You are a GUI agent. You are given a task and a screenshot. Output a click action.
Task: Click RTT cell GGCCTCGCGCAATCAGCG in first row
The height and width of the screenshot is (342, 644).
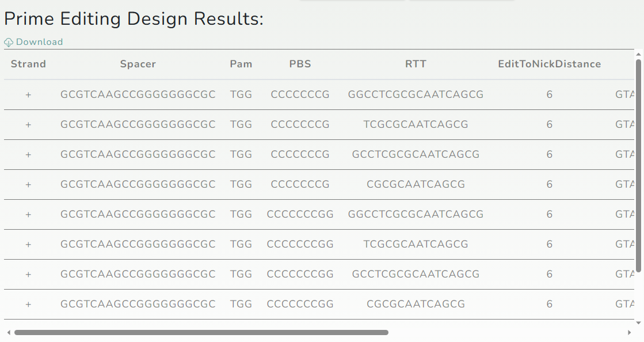point(416,94)
